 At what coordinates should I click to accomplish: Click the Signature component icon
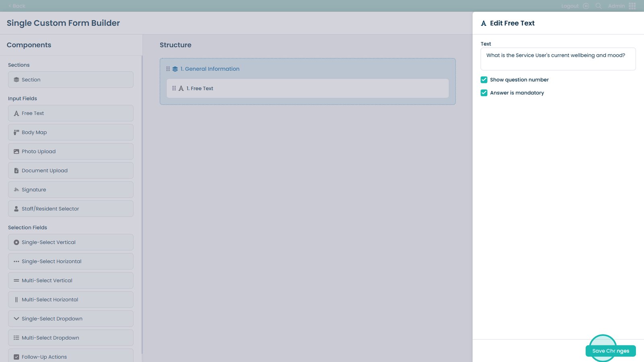(x=17, y=190)
